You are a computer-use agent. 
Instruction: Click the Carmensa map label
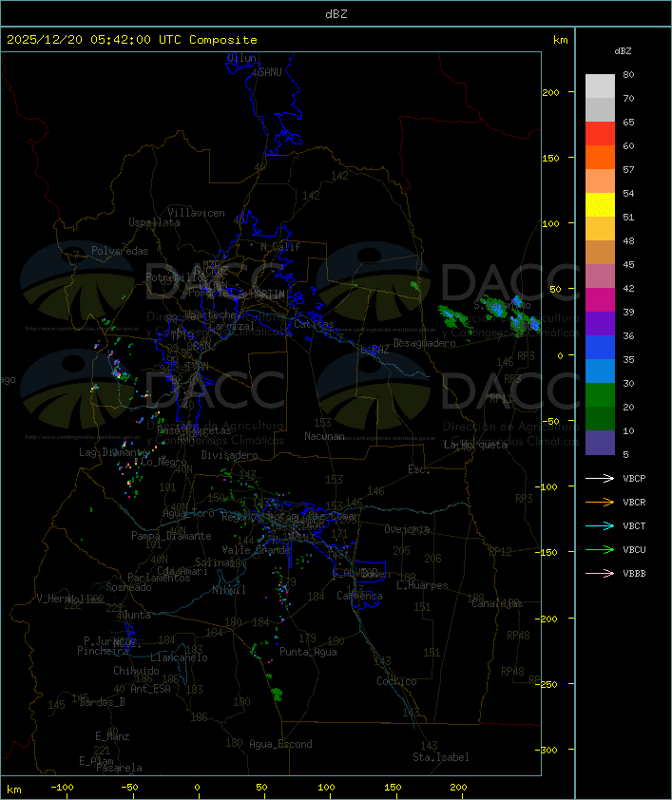[359, 596]
